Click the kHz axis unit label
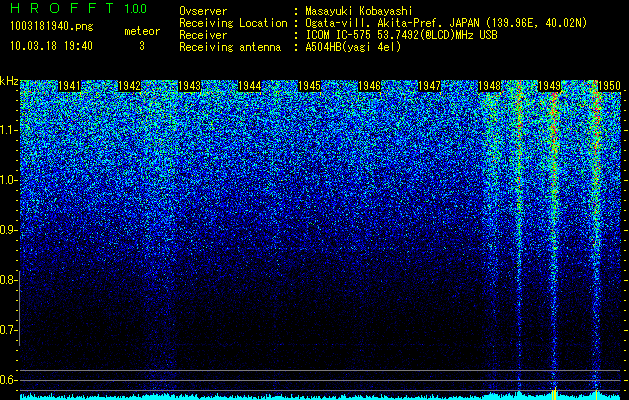The image size is (629, 400). [x=9, y=81]
